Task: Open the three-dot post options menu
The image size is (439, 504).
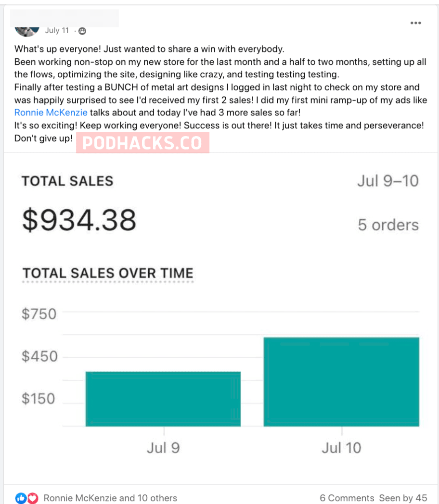Action: click(x=415, y=23)
